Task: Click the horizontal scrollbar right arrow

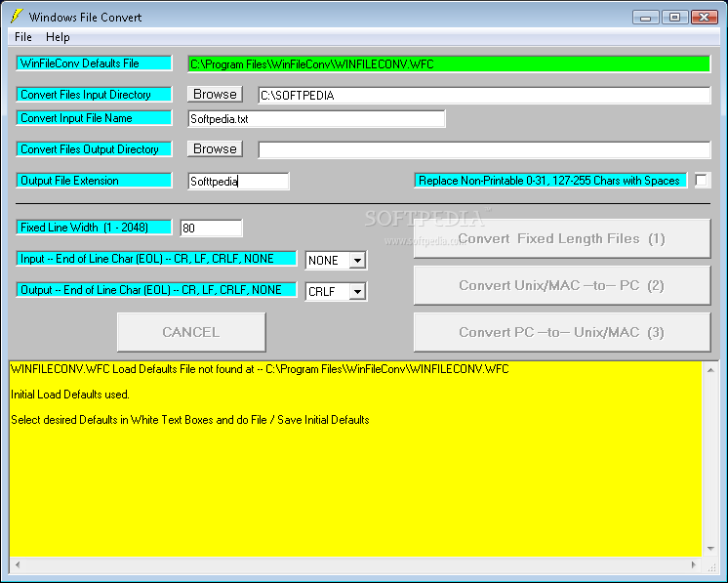Action: 694,564
